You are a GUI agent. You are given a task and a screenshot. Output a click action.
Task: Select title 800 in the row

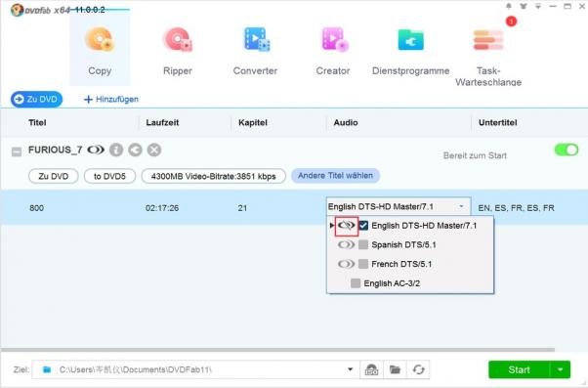pos(37,208)
